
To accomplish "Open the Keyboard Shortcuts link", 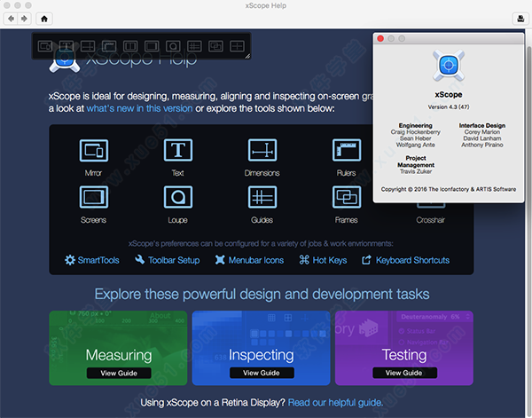I will (x=406, y=260).
